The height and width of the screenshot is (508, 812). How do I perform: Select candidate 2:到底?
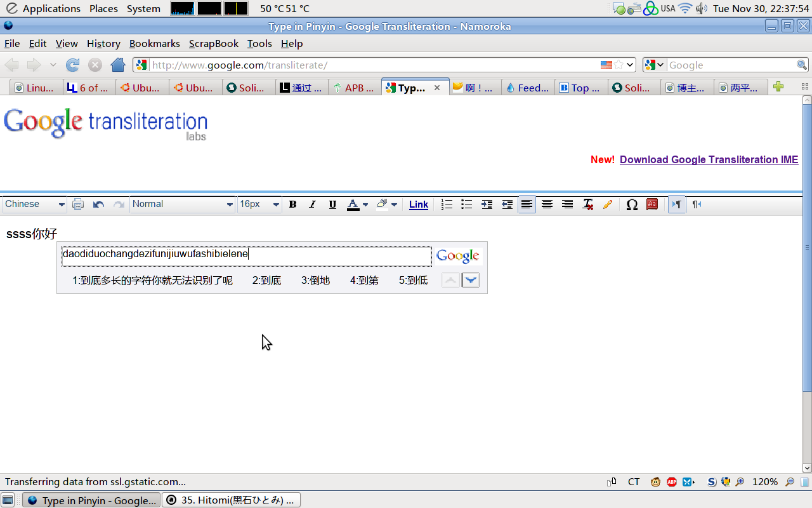tap(266, 281)
